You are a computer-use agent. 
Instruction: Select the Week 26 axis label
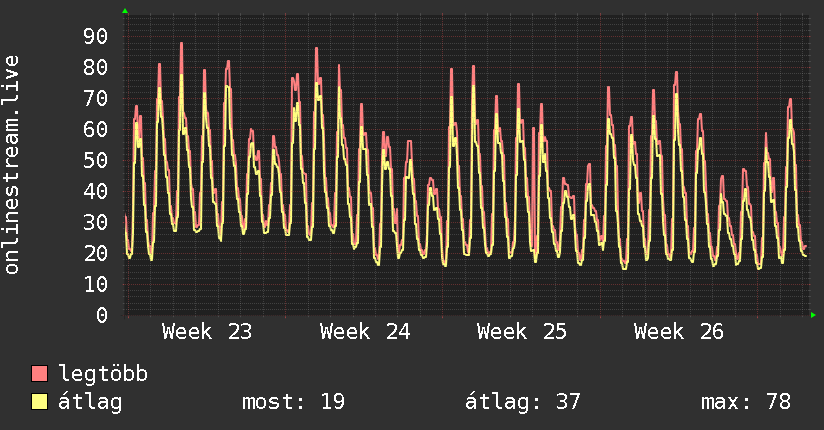(x=679, y=332)
